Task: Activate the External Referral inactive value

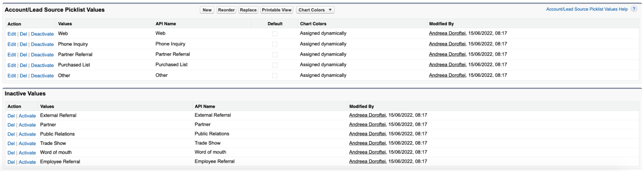Action: pyautogui.click(x=27, y=116)
